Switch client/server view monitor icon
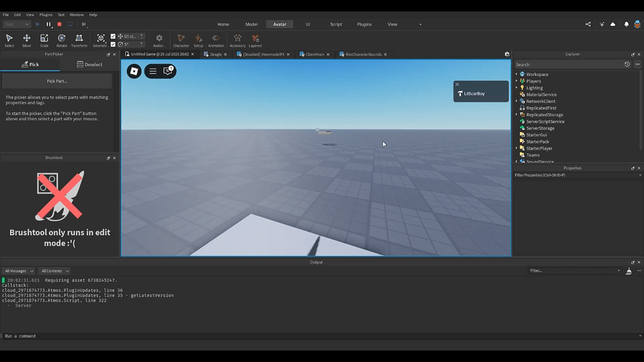Viewport: 644px width, 362px height. point(70,25)
